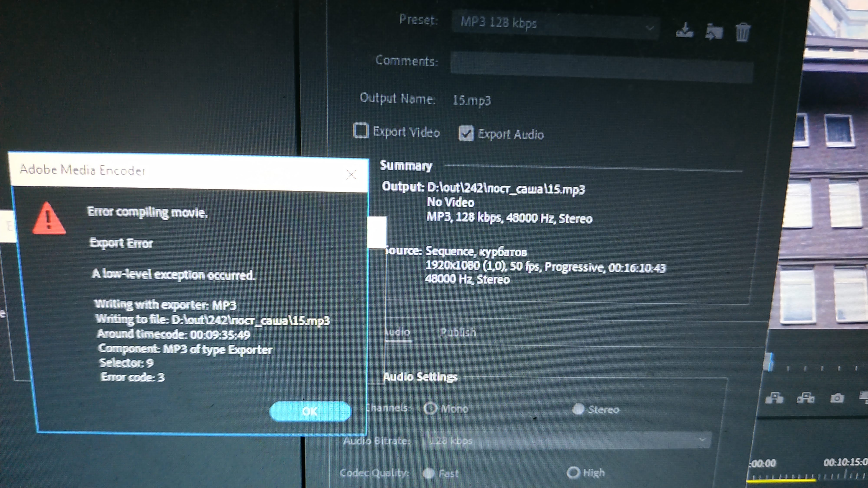The image size is (868, 488).
Task: Enable the Export Video checkbox
Action: [361, 130]
